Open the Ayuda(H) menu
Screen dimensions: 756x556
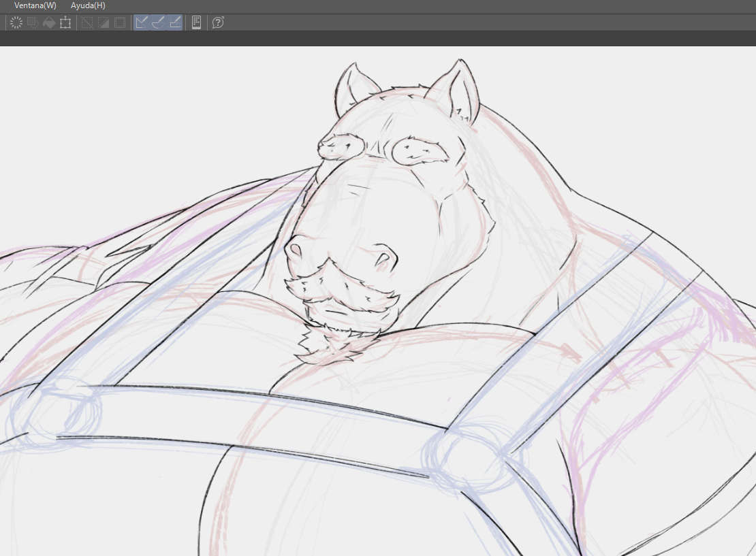pyautogui.click(x=88, y=5)
